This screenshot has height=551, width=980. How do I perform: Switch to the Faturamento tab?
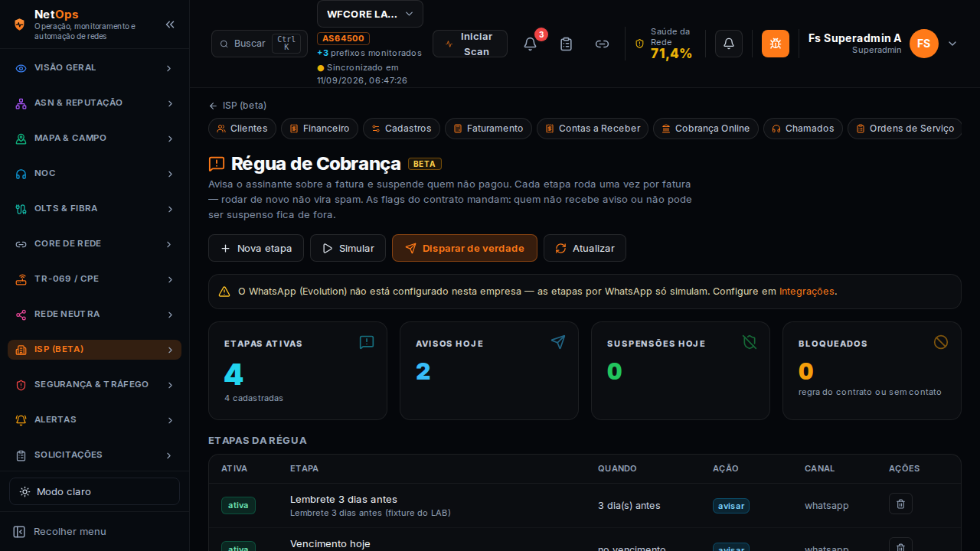pos(488,129)
